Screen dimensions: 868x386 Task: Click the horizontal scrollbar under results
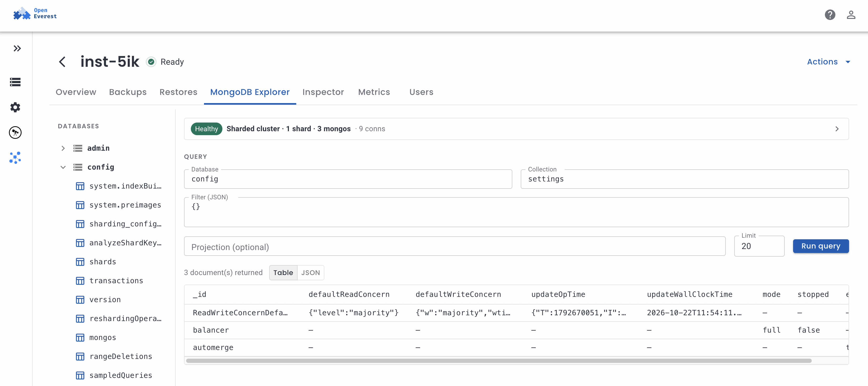pos(499,361)
